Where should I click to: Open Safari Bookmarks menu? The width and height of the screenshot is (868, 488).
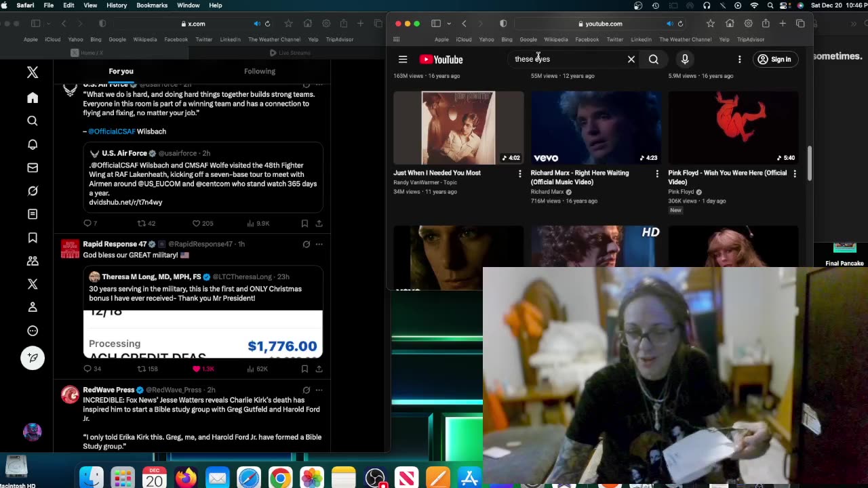(152, 5)
